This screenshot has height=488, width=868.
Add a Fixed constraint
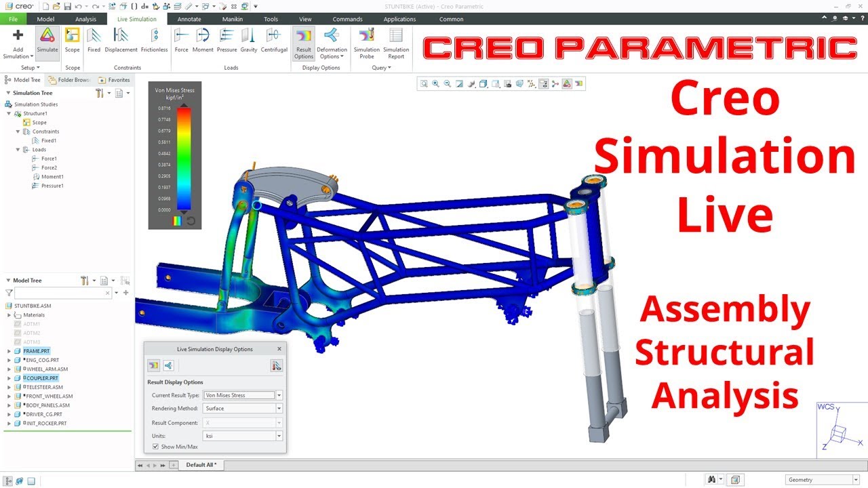pyautogui.click(x=94, y=41)
